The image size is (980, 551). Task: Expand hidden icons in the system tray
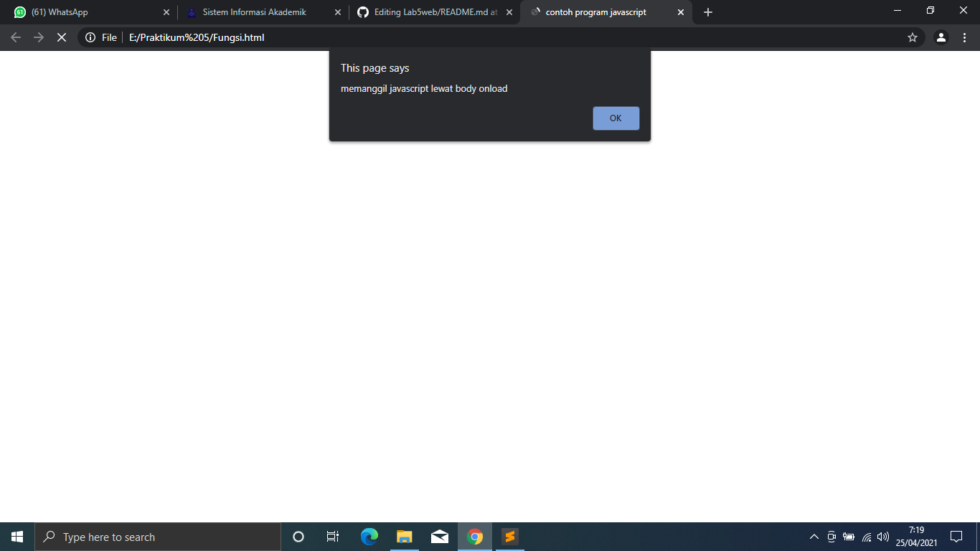click(814, 537)
